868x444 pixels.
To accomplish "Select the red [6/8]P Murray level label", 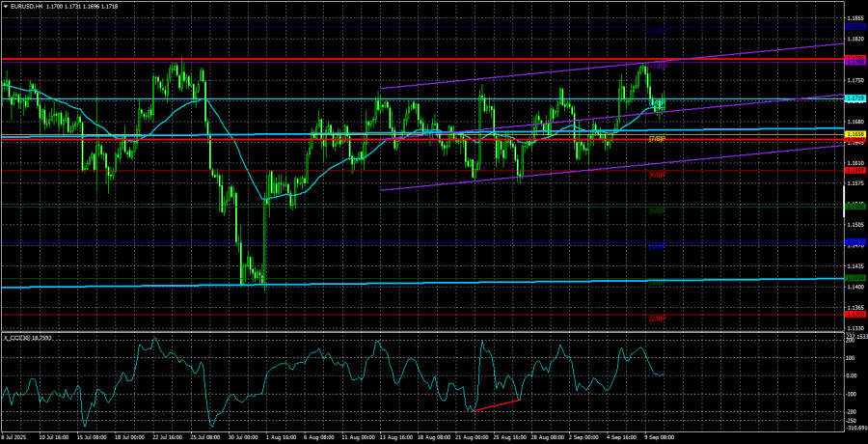I will 655,175.
